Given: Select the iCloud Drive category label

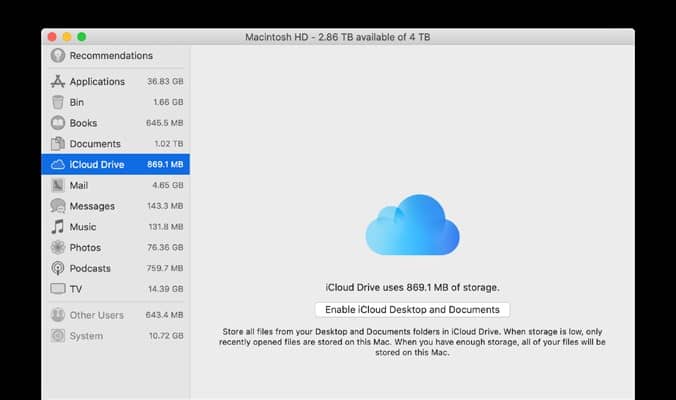Looking at the screenshot, I should pyautogui.click(x=97, y=164).
